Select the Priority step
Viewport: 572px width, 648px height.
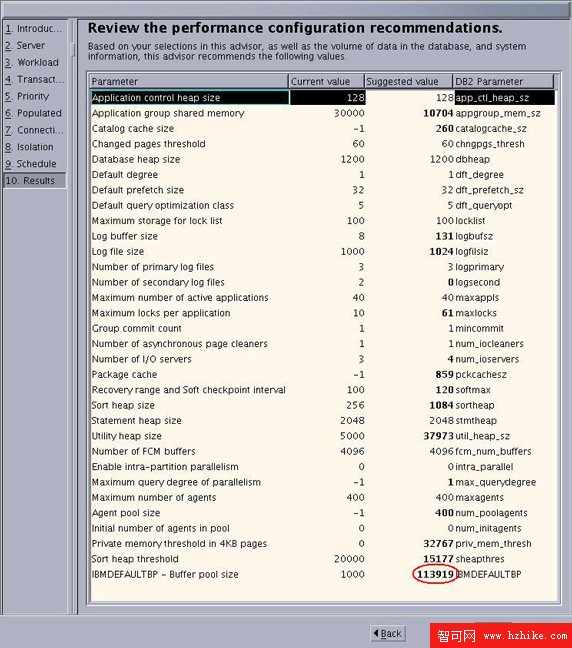(35, 96)
